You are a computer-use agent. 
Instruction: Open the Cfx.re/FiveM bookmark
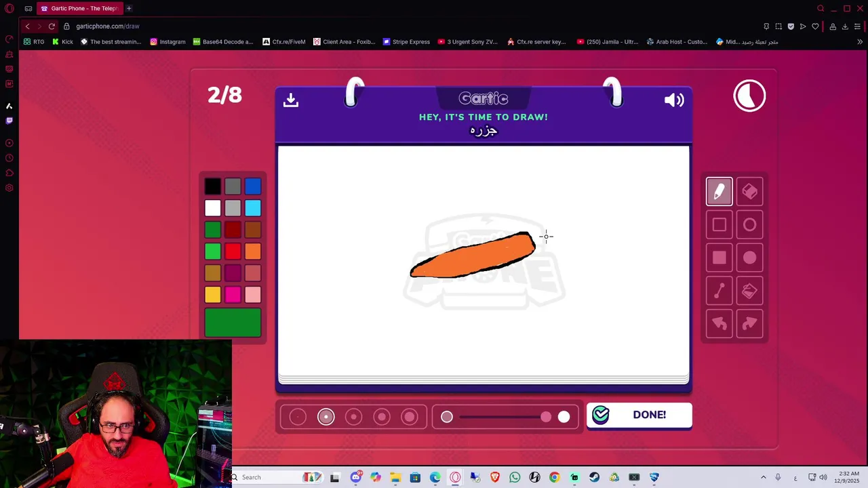tap(283, 42)
